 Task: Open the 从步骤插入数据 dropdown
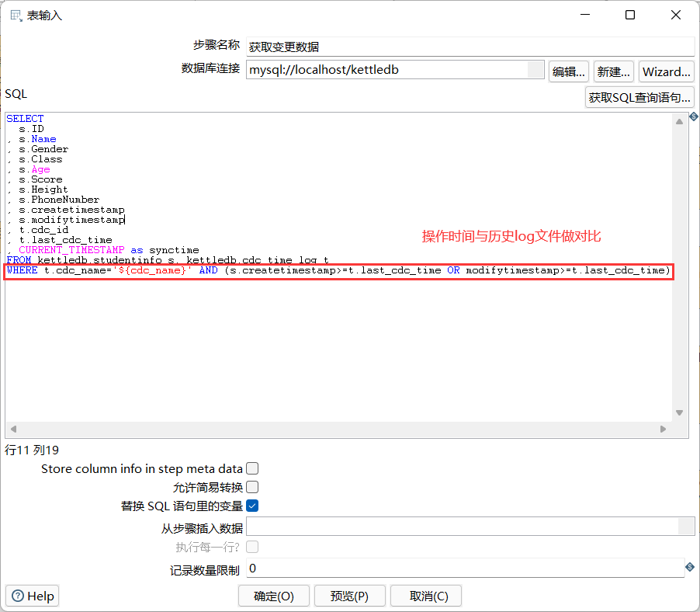(x=686, y=527)
